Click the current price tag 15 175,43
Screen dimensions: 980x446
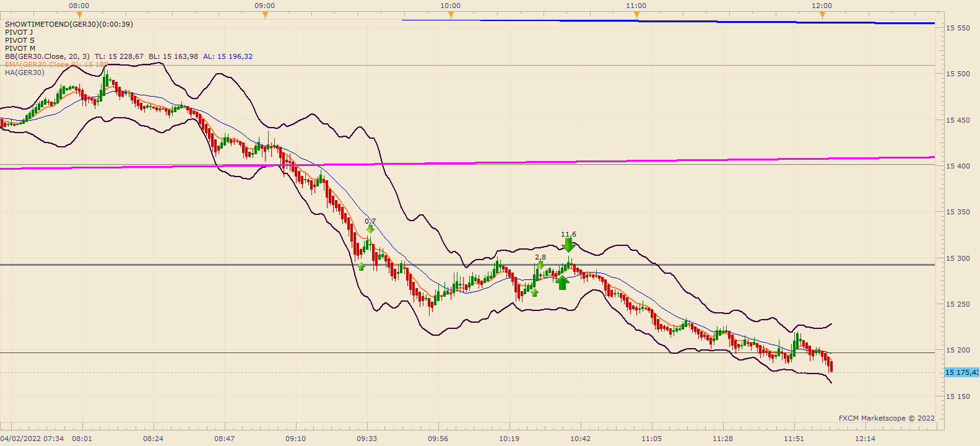pyautogui.click(x=961, y=372)
